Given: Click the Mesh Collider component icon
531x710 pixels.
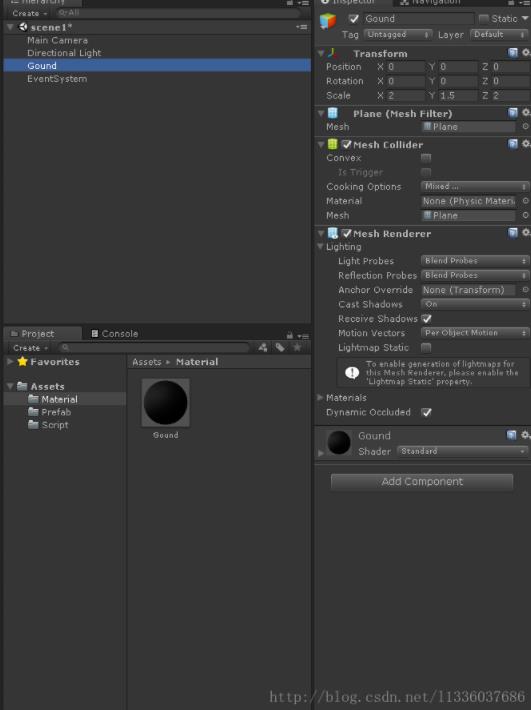Looking at the screenshot, I should [333, 144].
